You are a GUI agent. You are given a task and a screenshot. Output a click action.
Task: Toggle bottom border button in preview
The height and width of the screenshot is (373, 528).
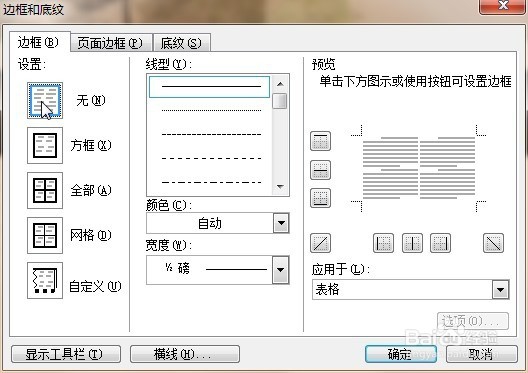coord(320,198)
